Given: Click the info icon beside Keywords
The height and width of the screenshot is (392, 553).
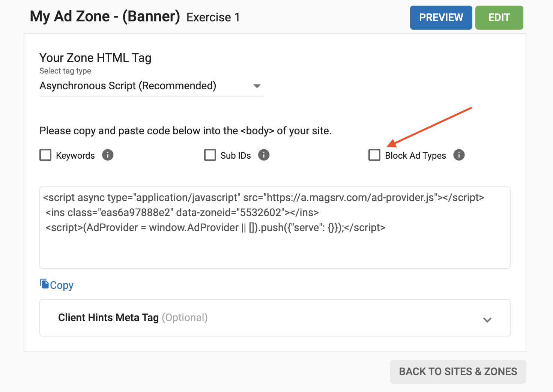Looking at the screenshot, I should click(108, 155).
